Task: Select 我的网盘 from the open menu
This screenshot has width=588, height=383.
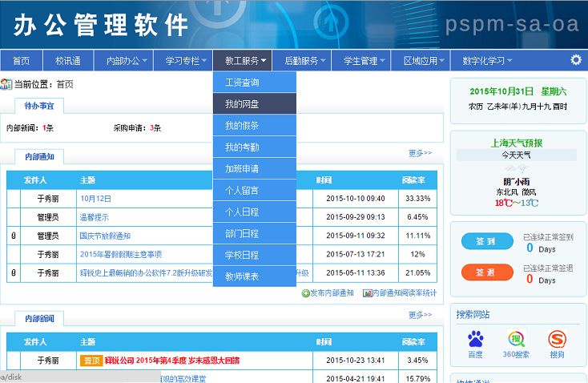Action: tap(242, 104)
